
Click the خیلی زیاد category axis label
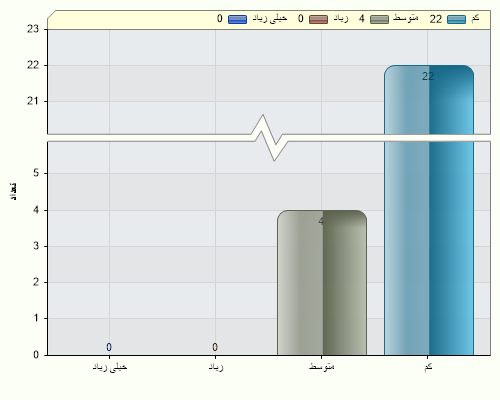[110, 367]
